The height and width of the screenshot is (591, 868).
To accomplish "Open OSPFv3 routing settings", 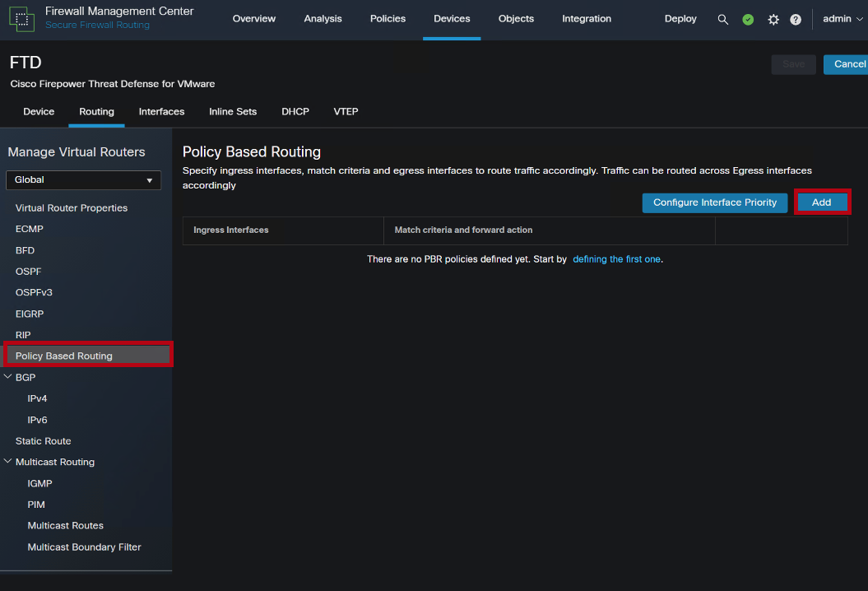I will click(34, 292).
